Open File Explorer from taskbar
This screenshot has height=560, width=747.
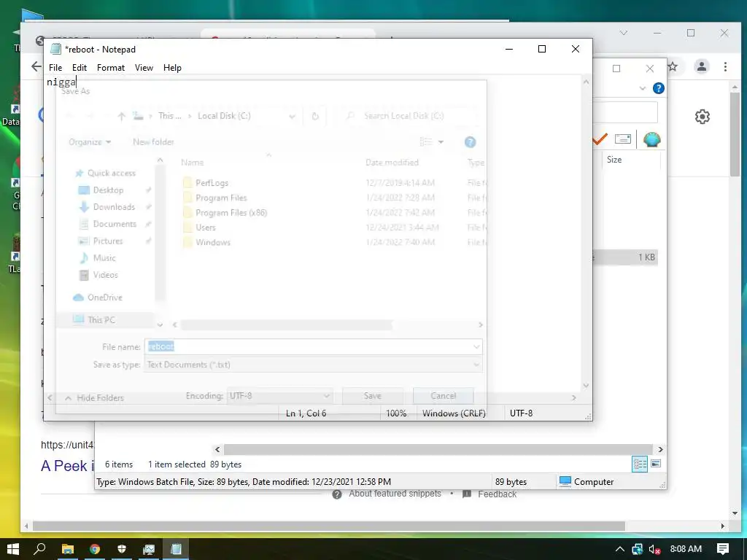coord(68,549)
